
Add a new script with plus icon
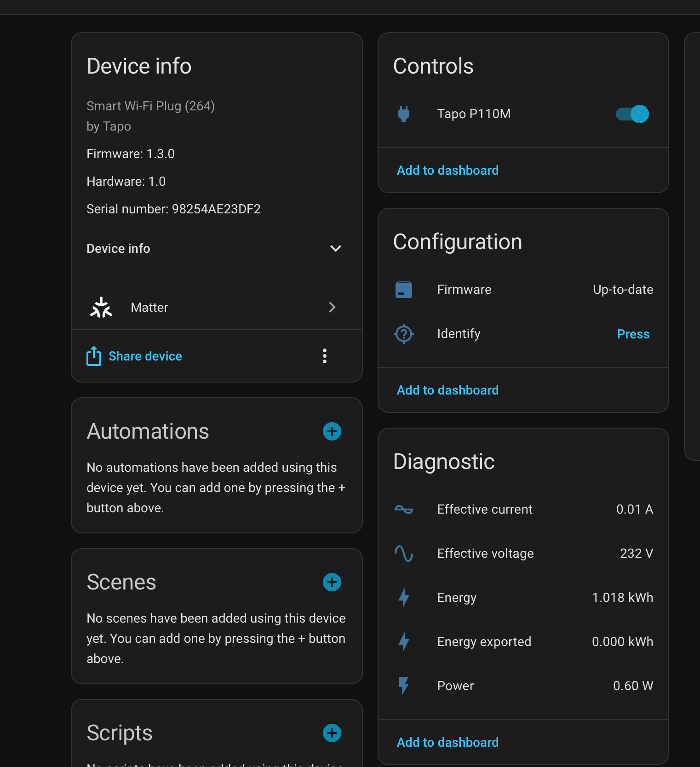click(x=332, y=733)
